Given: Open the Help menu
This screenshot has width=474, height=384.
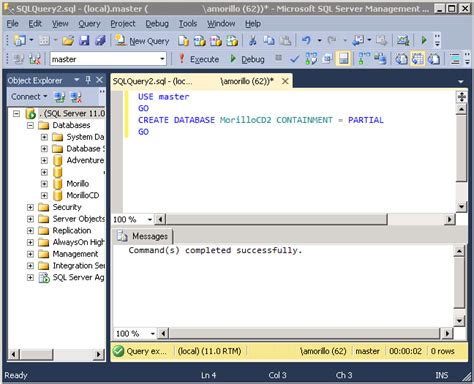Looking at the screenshot, I should click(x=253, y=24).
